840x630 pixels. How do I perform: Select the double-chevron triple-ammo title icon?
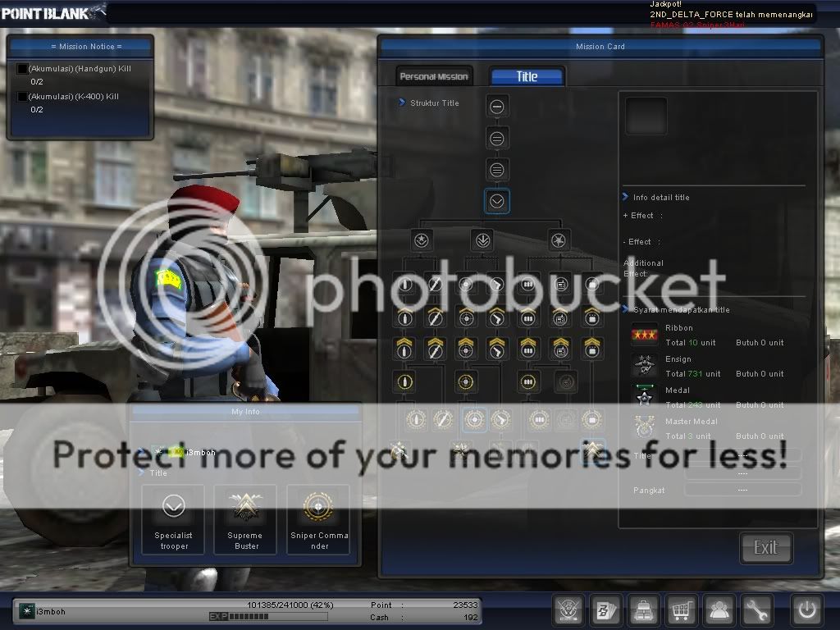(528, 348)
